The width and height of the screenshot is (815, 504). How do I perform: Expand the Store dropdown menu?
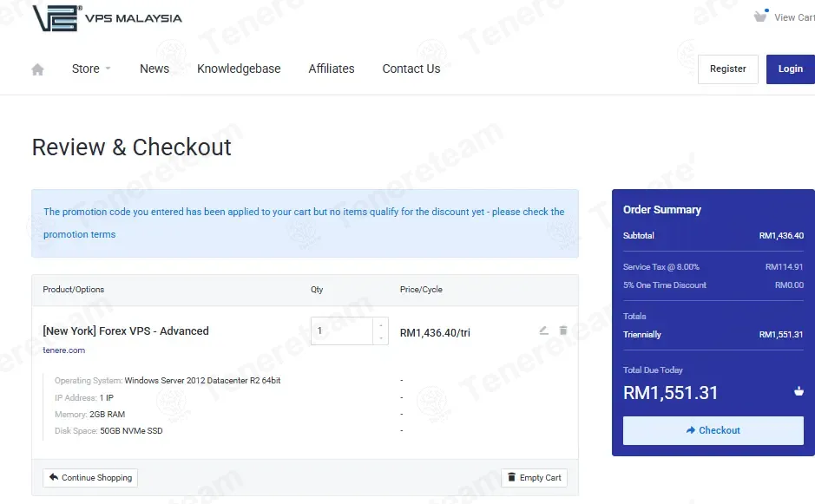pyautogui.click(x=91, y=69)
